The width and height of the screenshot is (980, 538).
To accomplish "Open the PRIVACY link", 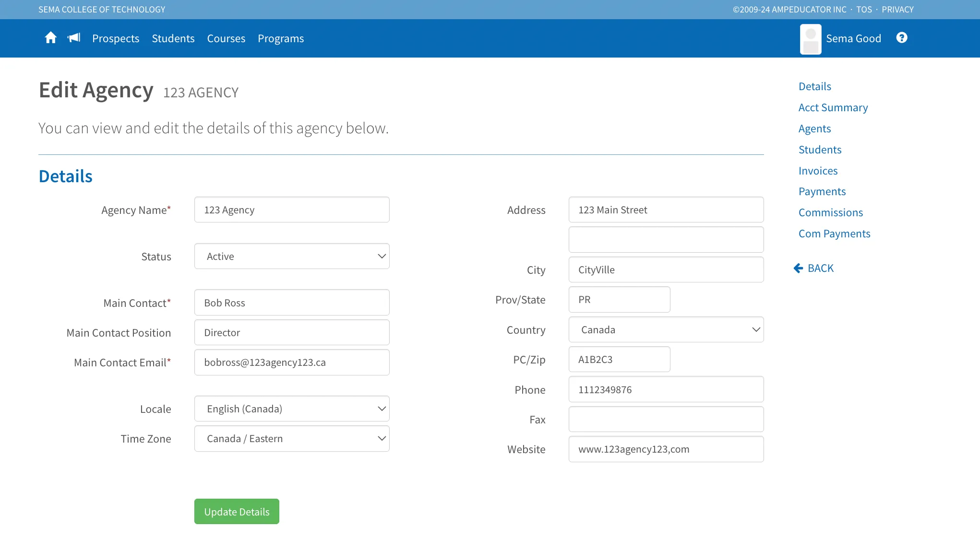I will tap(897, 10).
